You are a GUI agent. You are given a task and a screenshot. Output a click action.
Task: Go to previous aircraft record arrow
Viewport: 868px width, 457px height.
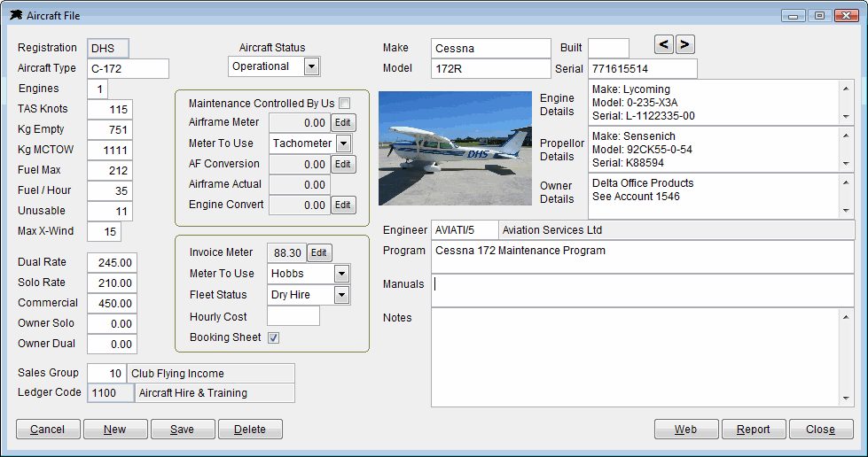tap(664, 44)
